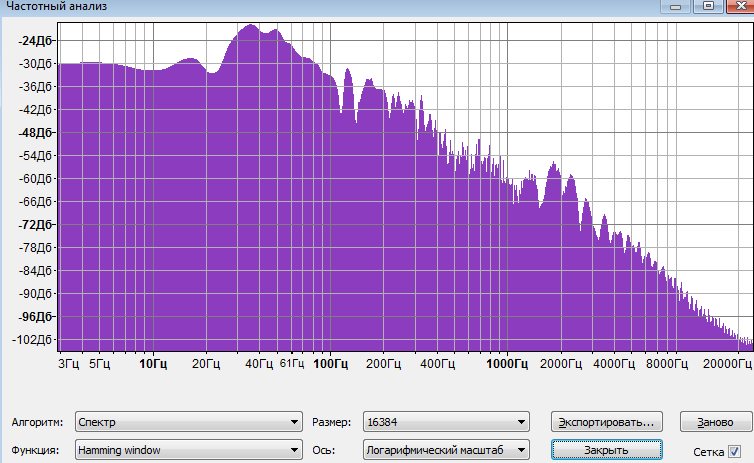The image size is (754, 463).
Task: Click the -60Дб axis label
Action: [x=35, y=178]
